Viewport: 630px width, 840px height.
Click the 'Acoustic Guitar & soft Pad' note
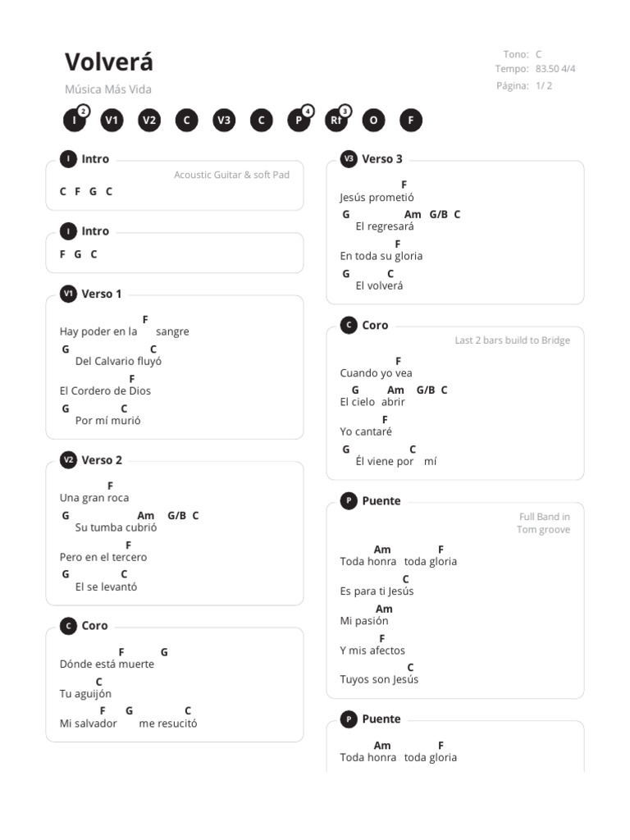point(231,175)
